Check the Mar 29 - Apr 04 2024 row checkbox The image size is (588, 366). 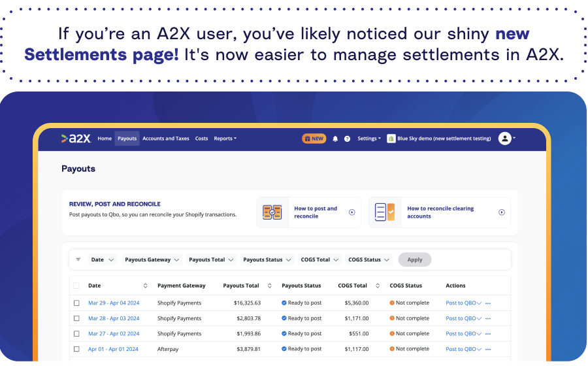76,303
